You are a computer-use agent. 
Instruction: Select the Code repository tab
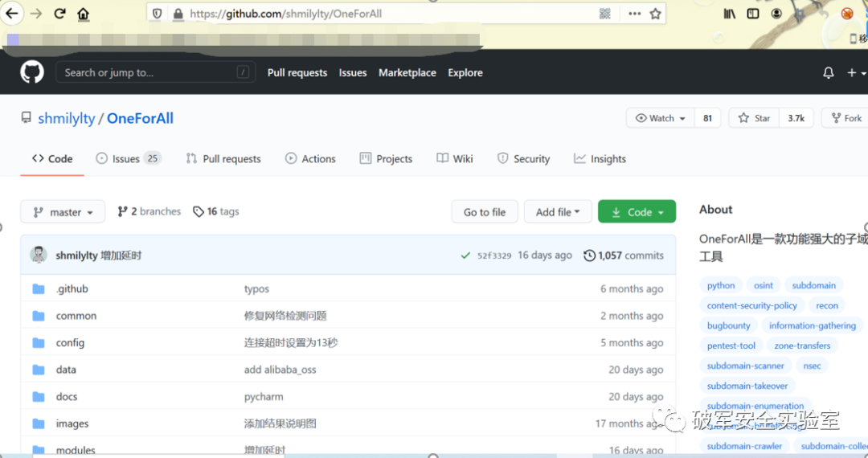[52, 159]
